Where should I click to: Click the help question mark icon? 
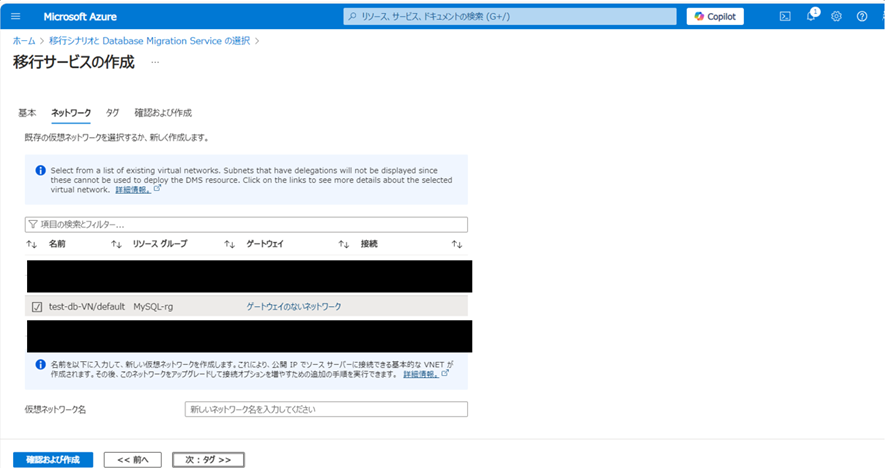point(862,16)
